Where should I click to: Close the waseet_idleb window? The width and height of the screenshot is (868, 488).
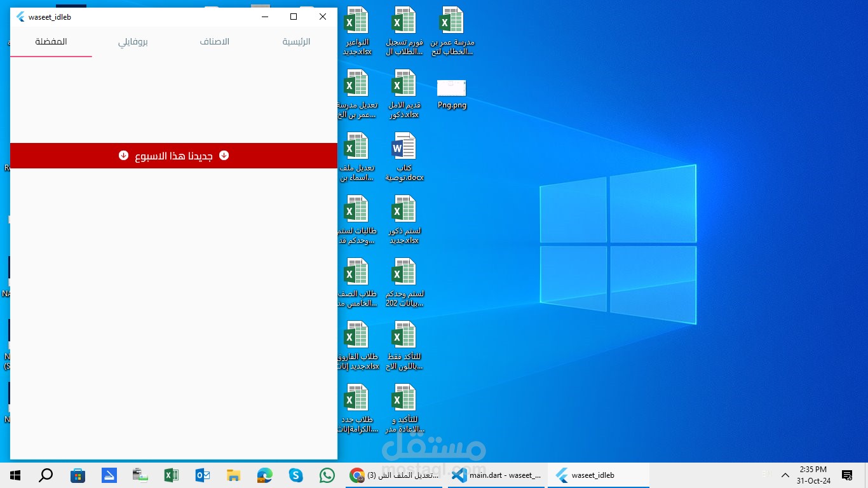click(x=323, y=17)
